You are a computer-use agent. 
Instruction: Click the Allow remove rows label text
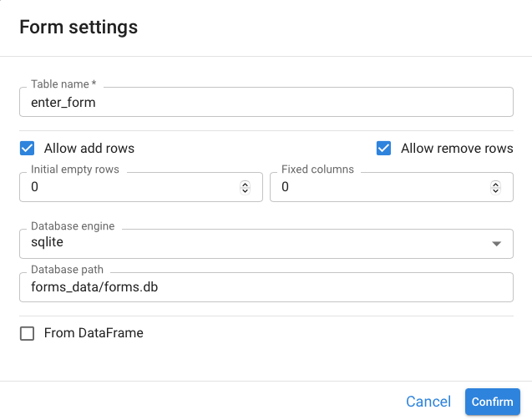point(457,149)
